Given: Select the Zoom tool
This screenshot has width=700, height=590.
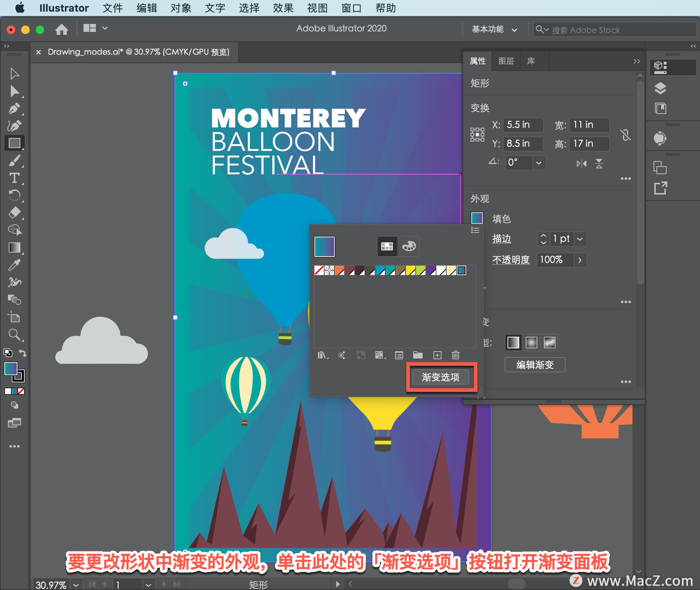Looking at the screenshot, I should pyautogui.click(x=14, y=335).
